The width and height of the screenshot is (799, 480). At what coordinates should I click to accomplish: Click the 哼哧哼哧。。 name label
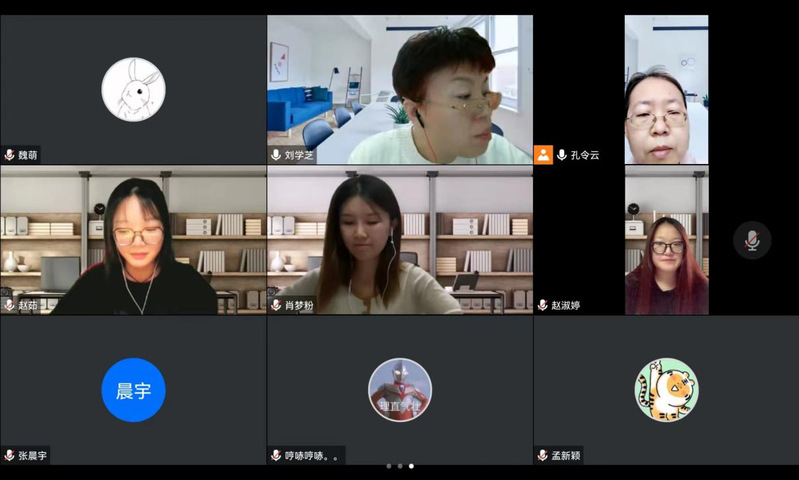(311, 456)
